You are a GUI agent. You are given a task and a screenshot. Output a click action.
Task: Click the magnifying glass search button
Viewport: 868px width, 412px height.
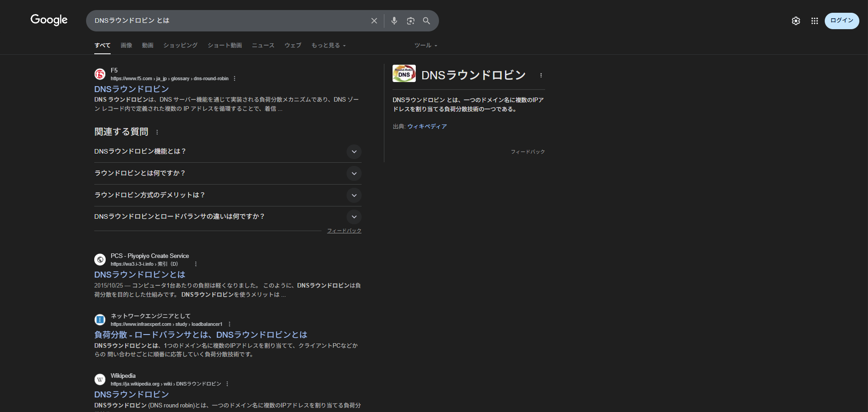426,21
